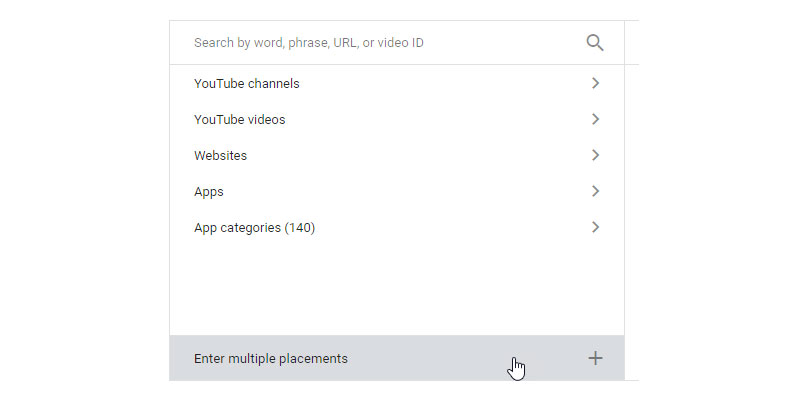790x400 pixels.
Task: Select the YouTube videos label
Action: [239, 120]
